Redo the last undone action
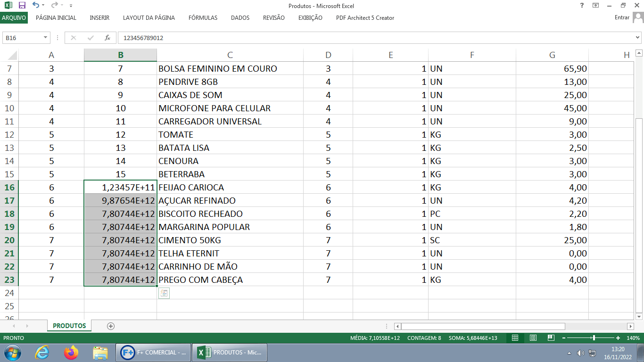The image size is (644, 362). [54, 6]
